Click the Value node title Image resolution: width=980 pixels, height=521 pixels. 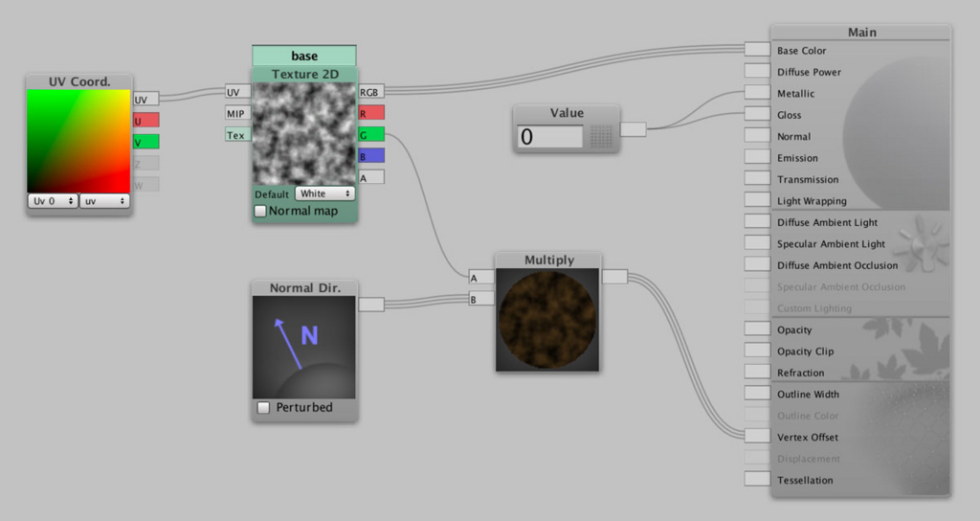567,113
